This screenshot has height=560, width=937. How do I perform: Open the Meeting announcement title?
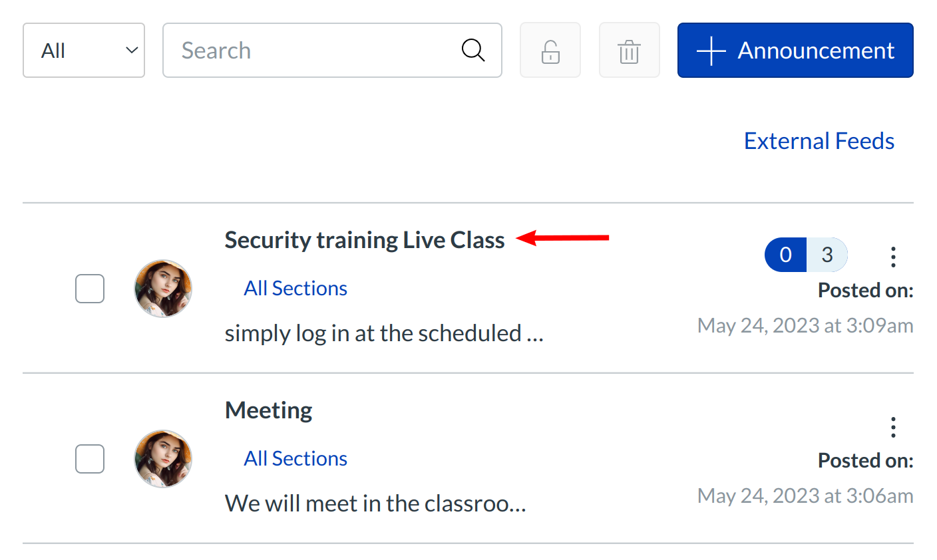coord(268,410)
